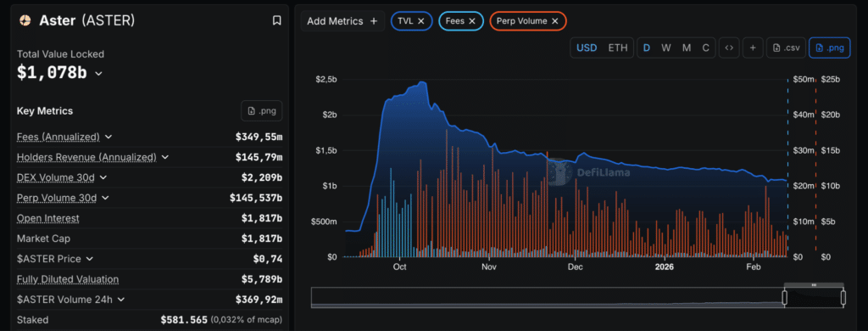868x331 pixels.
Task: Select daily (D) interval
Action: (x=647, y=48)
